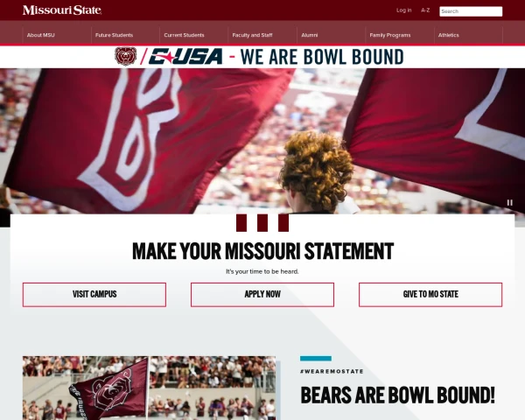Select the Alumni menu item
This screenshot has width=525, height=420.
point(310,35)
